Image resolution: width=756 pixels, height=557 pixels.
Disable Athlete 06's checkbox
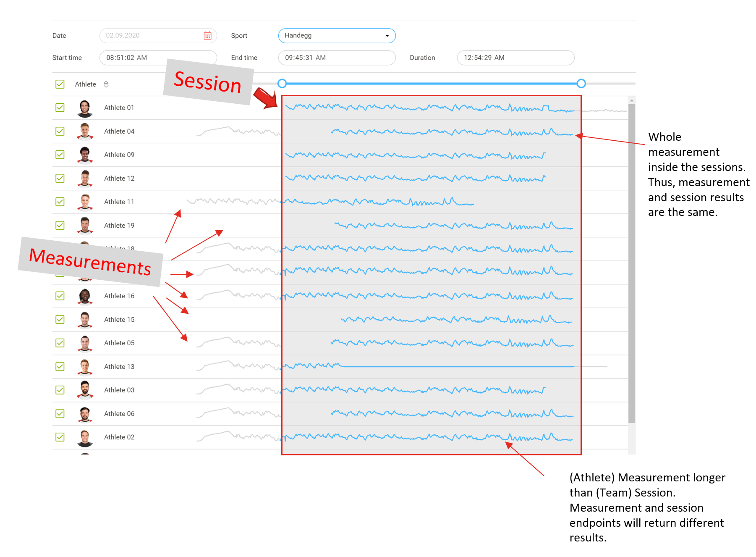coord(60,413)
